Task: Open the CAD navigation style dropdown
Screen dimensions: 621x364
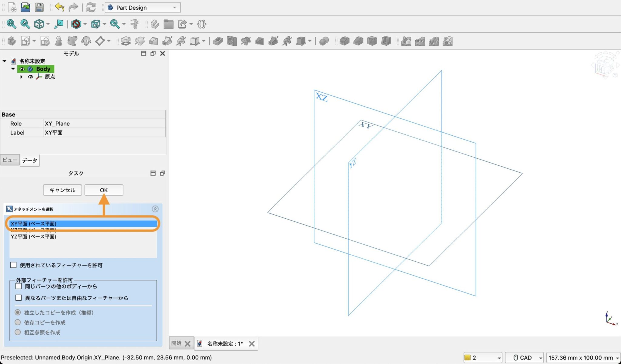Action: coord(524,358)
